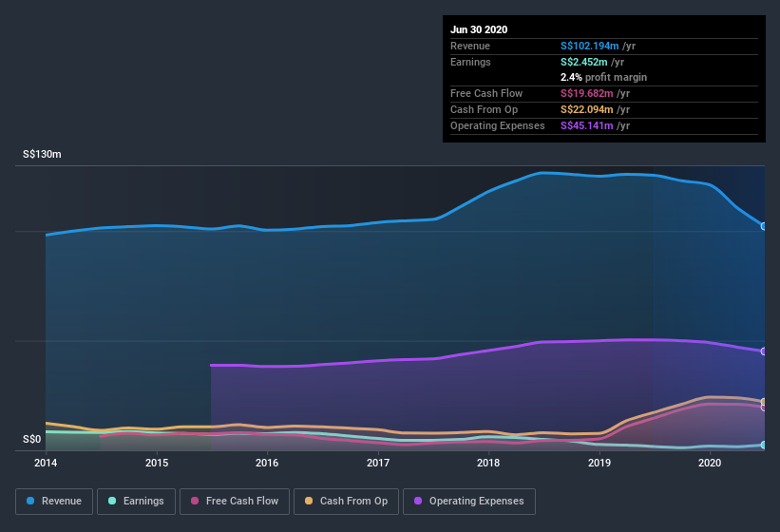This screenshot has height=532, width=780.
Task: Click the S$19.682m free cash flow value
Action: (586, 93)
